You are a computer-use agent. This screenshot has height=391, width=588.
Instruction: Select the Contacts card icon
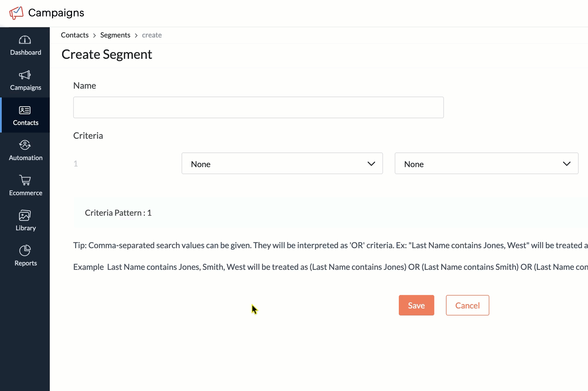[x=25, y=110]
